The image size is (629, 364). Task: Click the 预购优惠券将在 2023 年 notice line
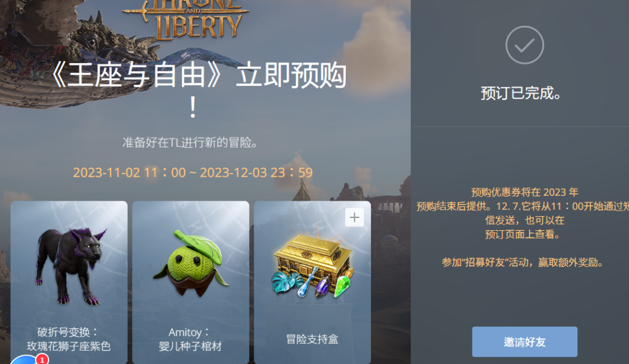[x=525, y=192]
